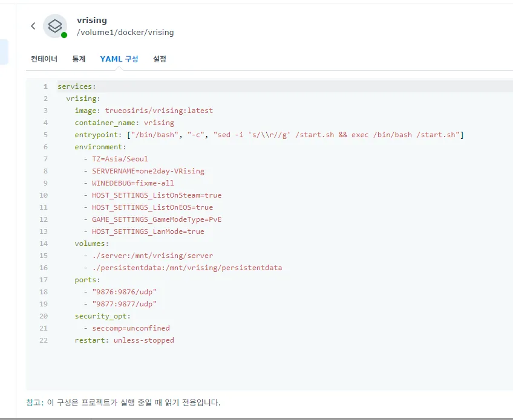Click the HOST_SETTINGS_ListOnEOS=true entry
Screen dimensions: 513x420
(152, 207)
